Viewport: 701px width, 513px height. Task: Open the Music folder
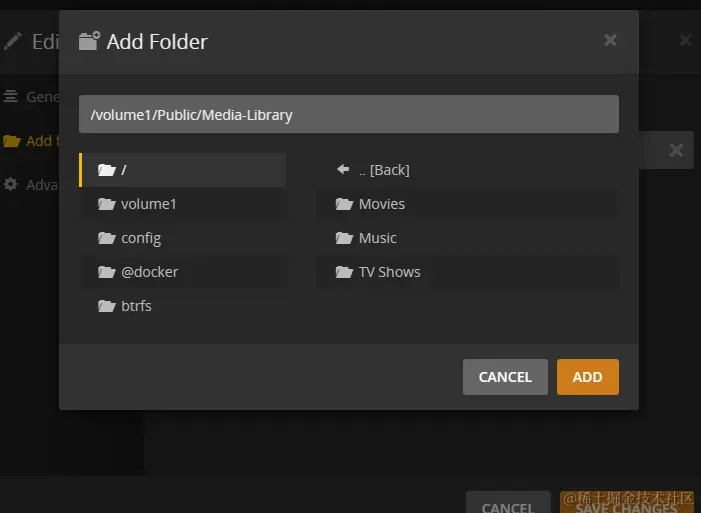[x=468, y=238]
